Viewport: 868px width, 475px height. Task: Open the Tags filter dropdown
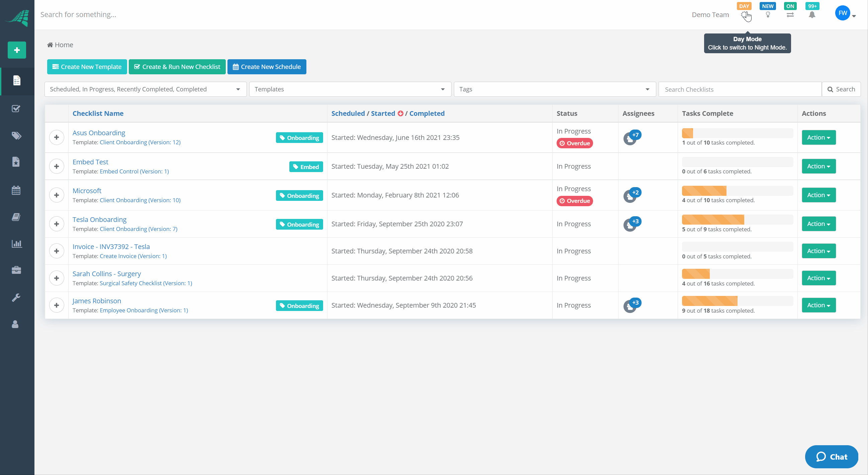(x=555, y=89)
